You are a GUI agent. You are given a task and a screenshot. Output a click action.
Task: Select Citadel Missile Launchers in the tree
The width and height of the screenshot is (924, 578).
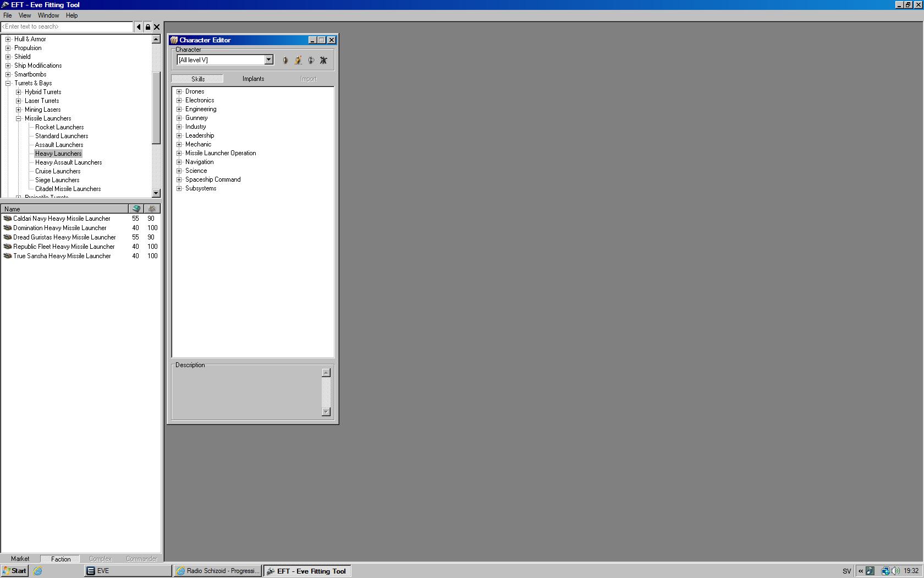point(68,189)
